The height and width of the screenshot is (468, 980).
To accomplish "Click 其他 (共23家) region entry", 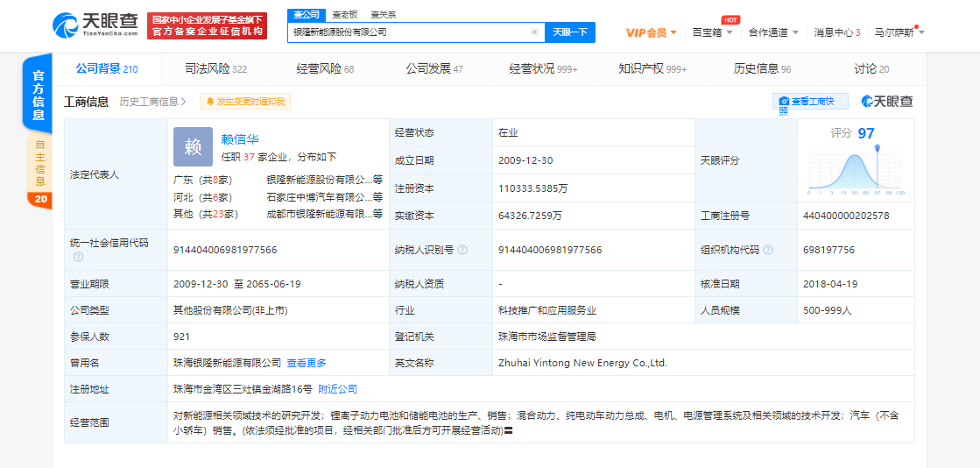I will click(206, 214).
